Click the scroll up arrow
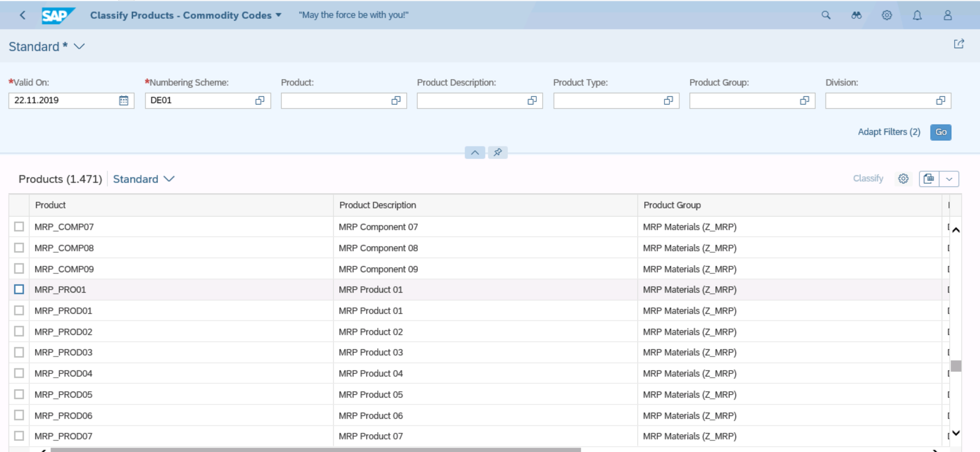 pos(956,230)
